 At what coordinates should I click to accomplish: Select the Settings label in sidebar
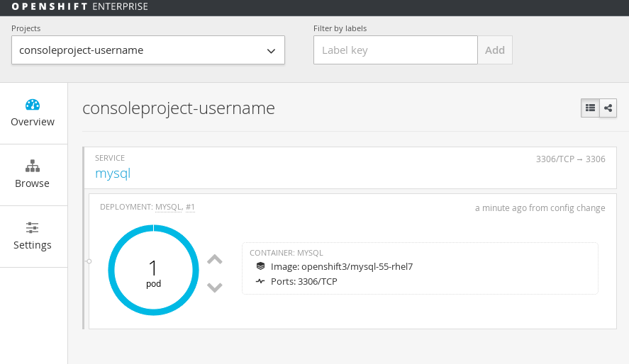click(33, 245)
